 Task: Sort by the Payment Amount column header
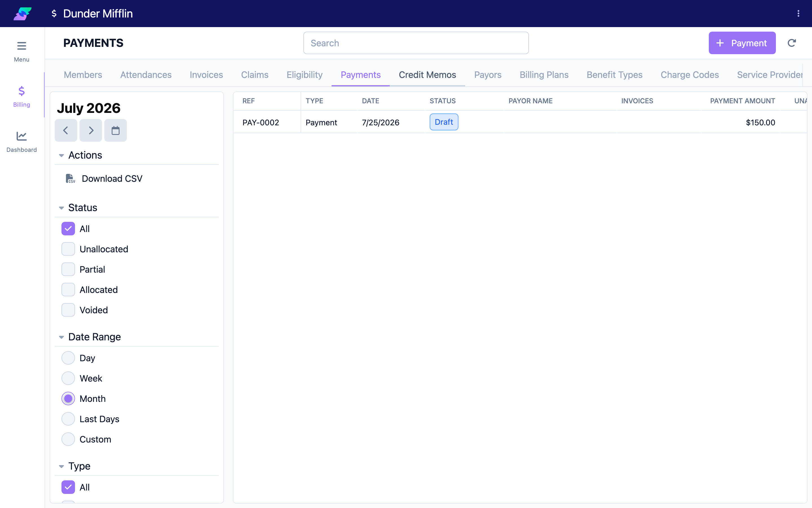pos(742,101)
